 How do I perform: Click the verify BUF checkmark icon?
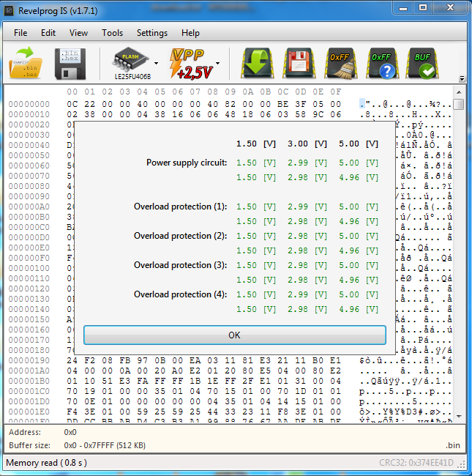(422, 64)
